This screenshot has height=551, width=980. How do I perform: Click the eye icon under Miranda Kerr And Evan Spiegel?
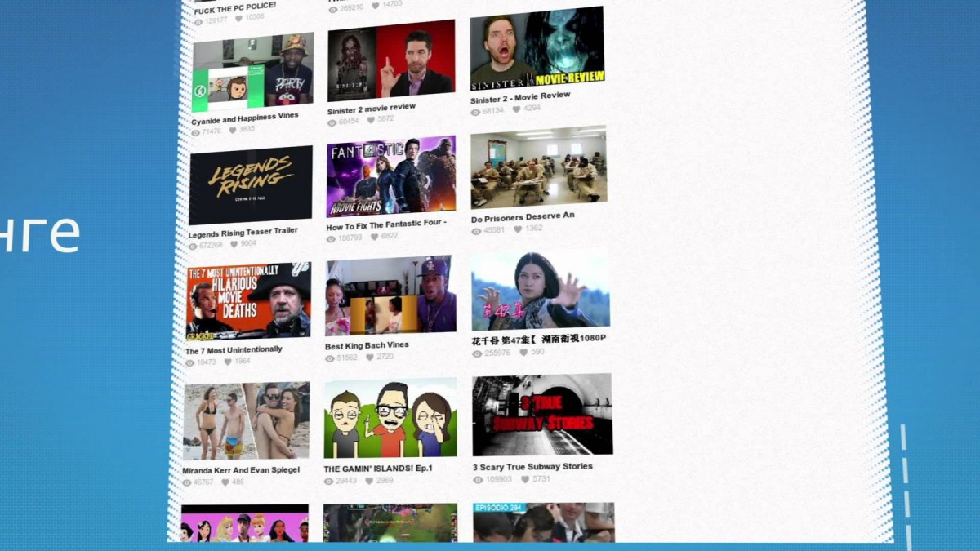tap(187, 483)
